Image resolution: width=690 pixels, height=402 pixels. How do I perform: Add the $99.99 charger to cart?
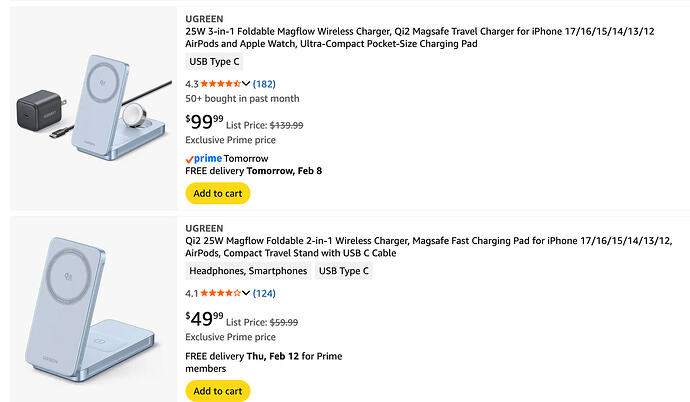click(x=217, y=193)
